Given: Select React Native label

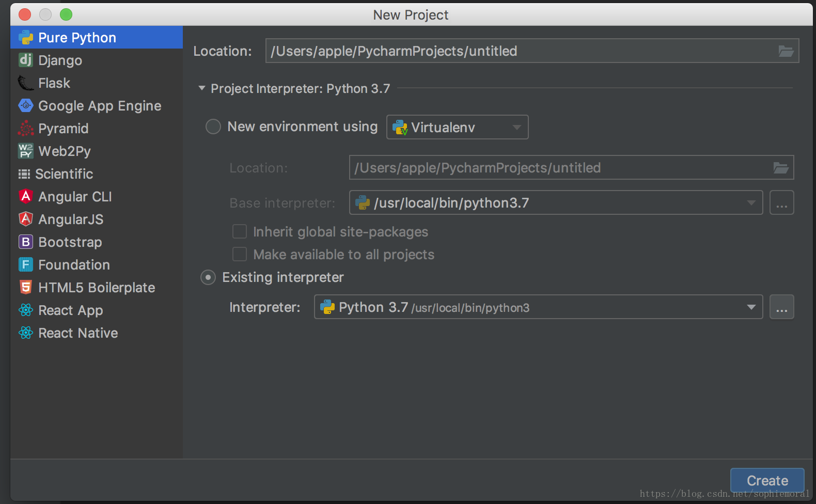Looking at the screenshot, I should click(x=78, y=333).
